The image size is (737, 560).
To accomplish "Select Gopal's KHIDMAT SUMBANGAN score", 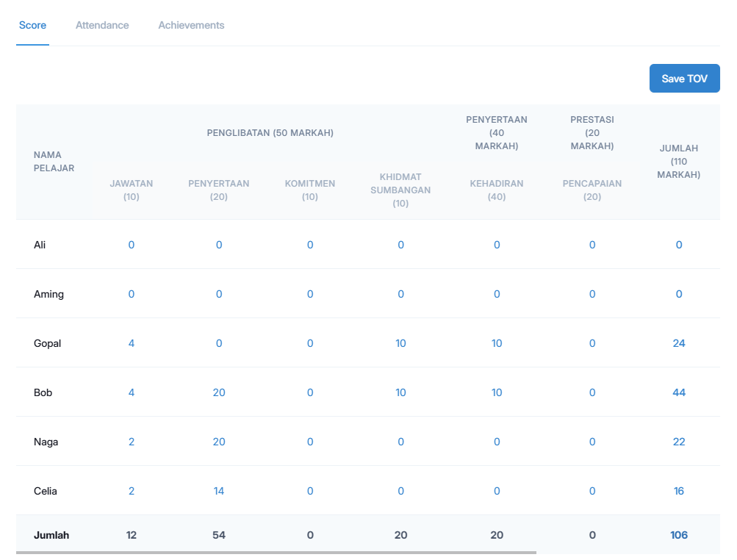I will point(400,343).
